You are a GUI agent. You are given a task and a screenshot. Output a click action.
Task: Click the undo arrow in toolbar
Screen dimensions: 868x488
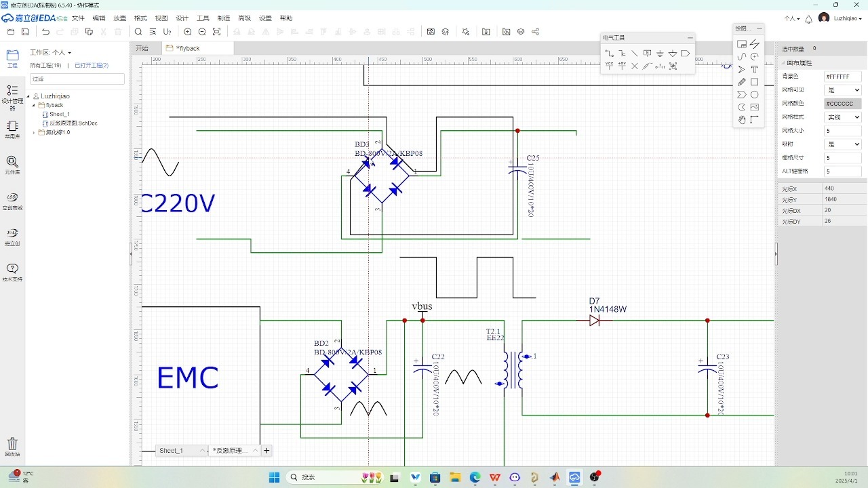click(45, 32)
